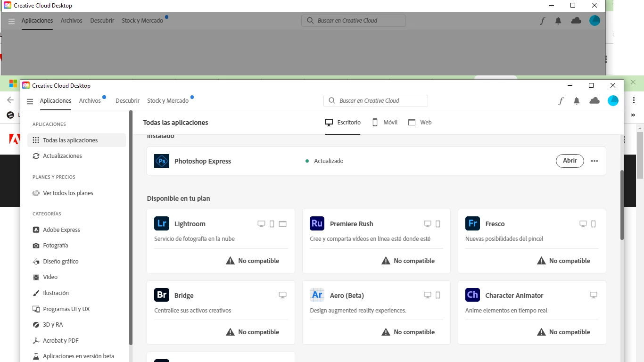
Task: Open the hamburger menu in front Creative Cloud window
Action: (30, 101)
